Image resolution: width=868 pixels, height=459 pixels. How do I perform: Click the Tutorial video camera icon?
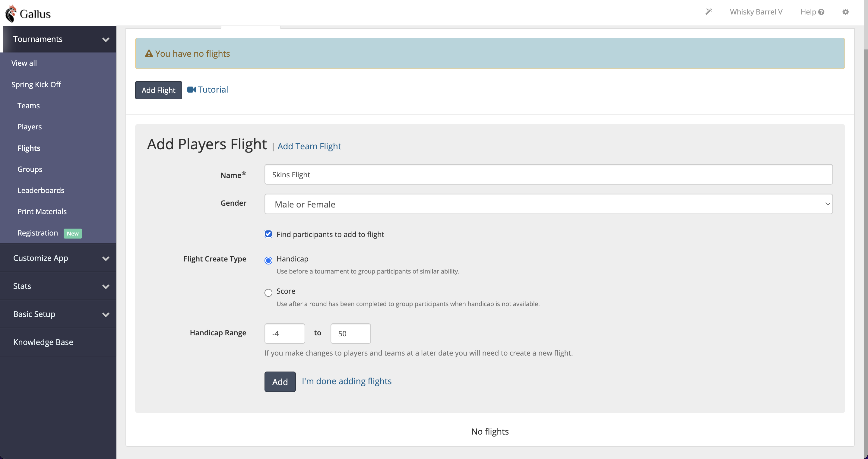[x=192, y=90]
